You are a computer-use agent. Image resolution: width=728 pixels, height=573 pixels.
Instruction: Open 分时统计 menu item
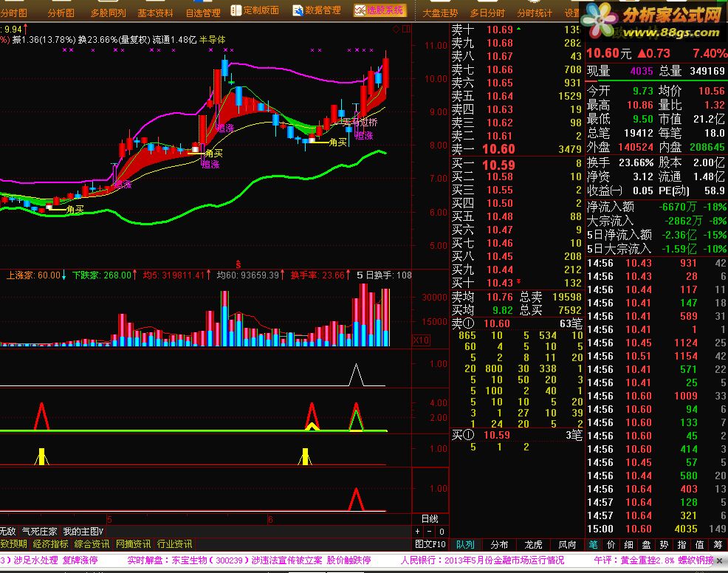535,13
